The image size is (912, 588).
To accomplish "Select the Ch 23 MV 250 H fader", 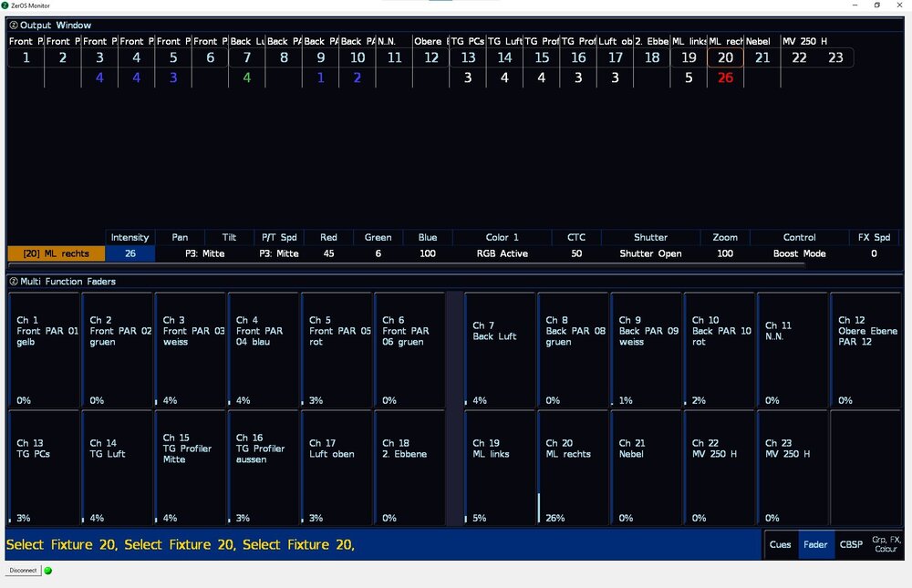I will pos(793,469).
